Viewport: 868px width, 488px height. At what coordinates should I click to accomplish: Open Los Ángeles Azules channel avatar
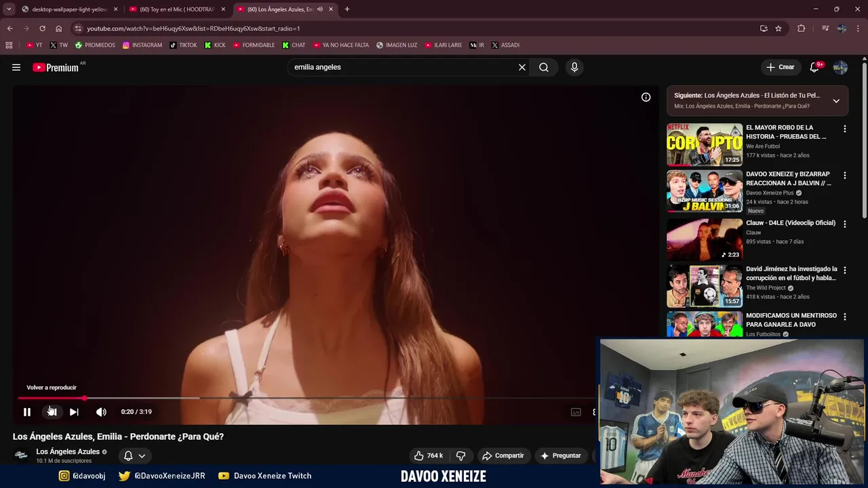(x=22, y=455)
